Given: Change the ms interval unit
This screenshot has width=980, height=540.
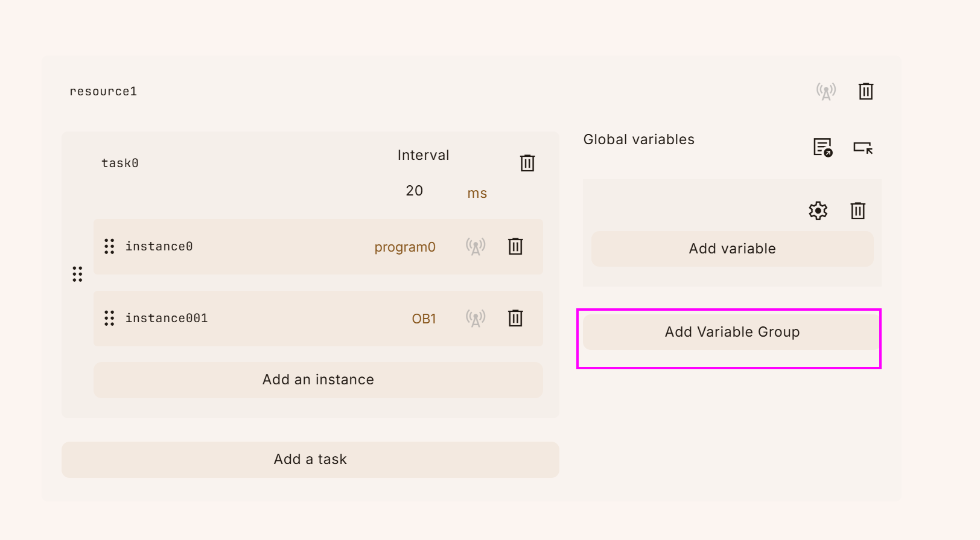Looking at the screenshot, I should point(477,193).
